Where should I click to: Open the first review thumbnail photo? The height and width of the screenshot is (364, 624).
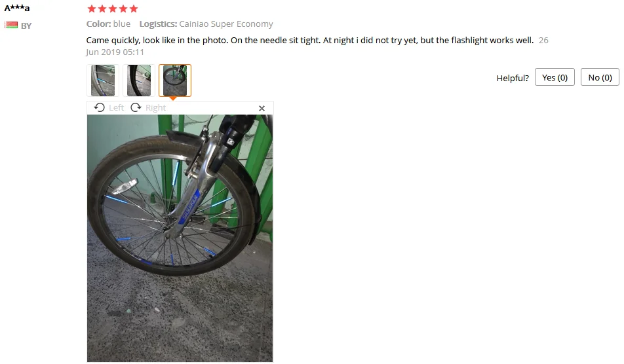pos(103,81)
